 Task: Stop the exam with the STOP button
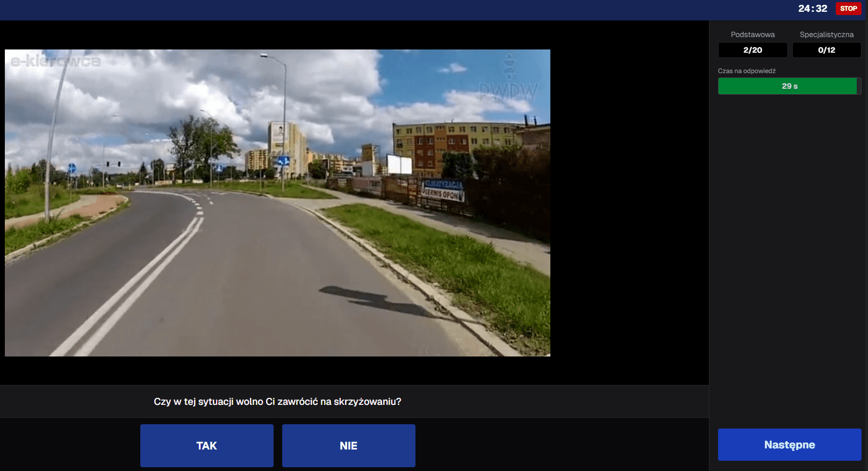pyautogui.click(x=849, y=9)
